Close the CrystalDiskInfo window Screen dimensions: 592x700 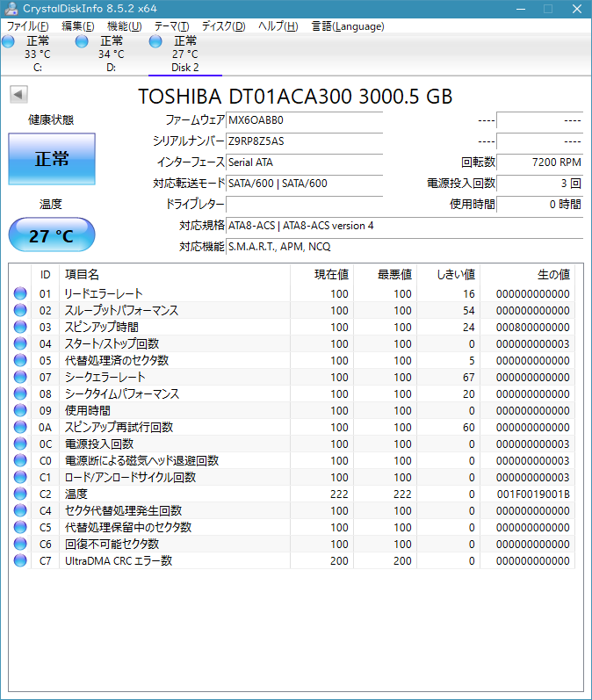(x=577, y=9)
